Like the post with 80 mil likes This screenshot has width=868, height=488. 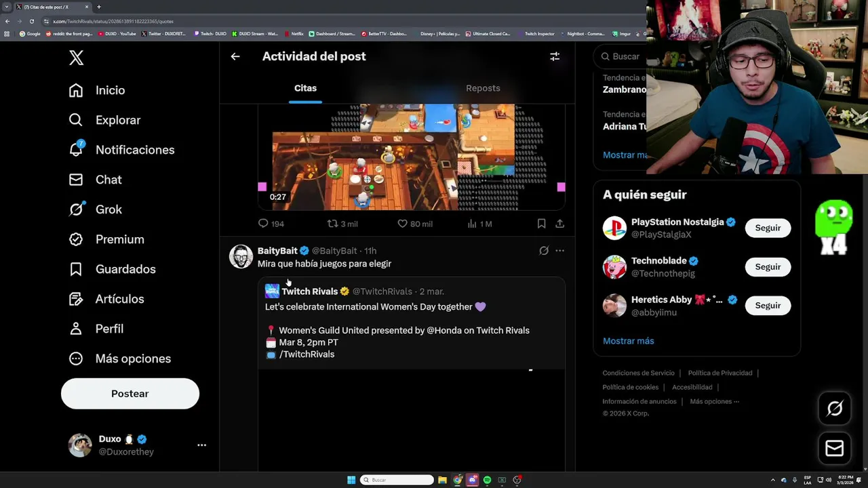[415, 224]
